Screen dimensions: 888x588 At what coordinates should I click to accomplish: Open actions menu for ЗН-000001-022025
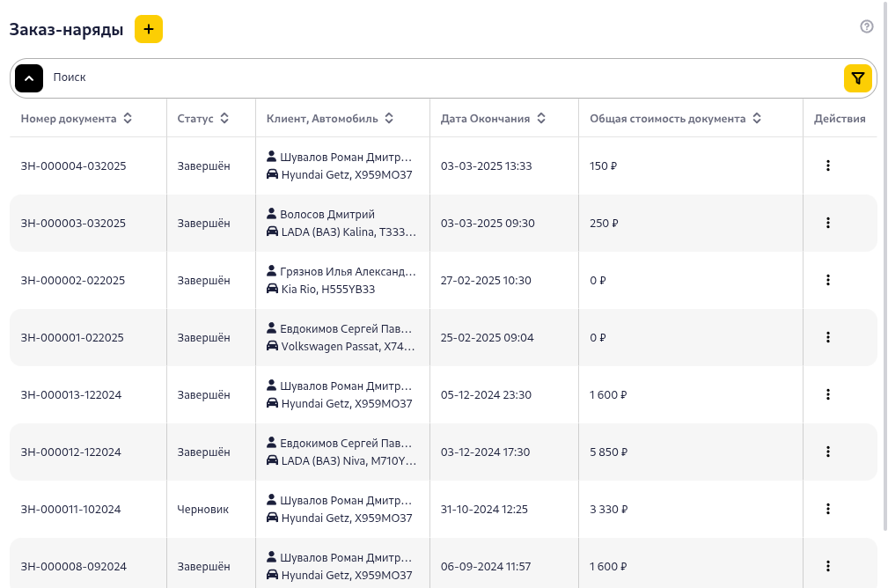pos(827,337)
